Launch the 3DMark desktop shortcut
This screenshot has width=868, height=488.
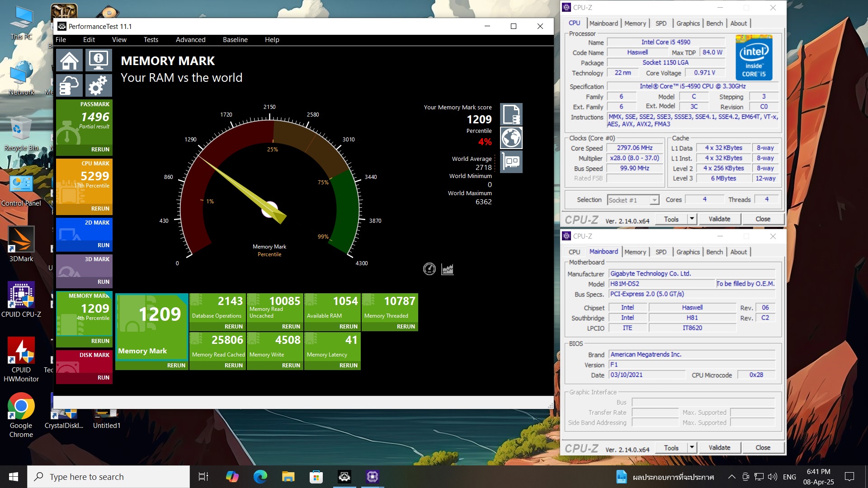[x=21, y=244]
